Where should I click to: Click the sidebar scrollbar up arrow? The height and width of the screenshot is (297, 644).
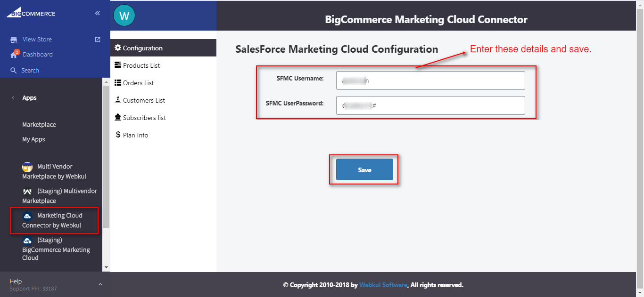[106, 81]
